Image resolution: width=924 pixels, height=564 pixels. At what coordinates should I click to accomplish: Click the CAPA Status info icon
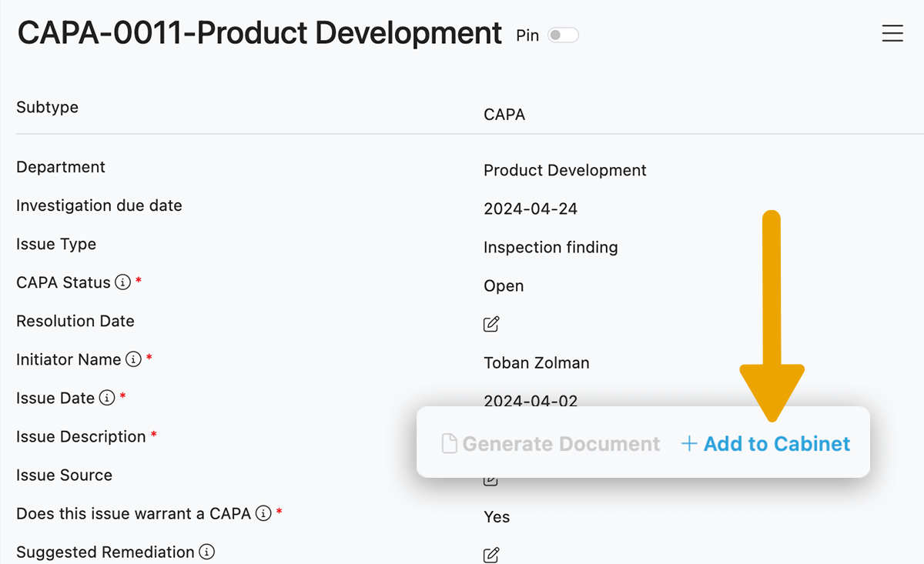point(122,282)
